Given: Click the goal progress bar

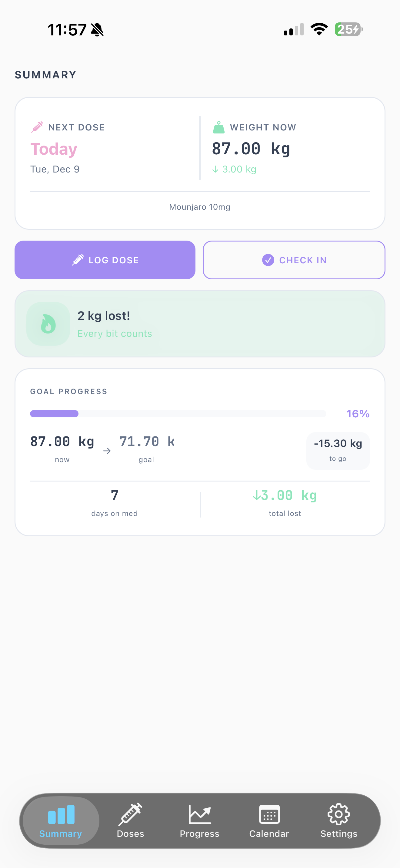Looking at the screenshot, I should (178, 413).
